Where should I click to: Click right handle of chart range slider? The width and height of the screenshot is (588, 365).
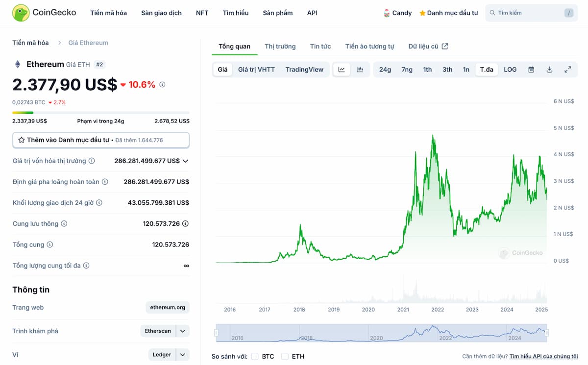(547, 333)
